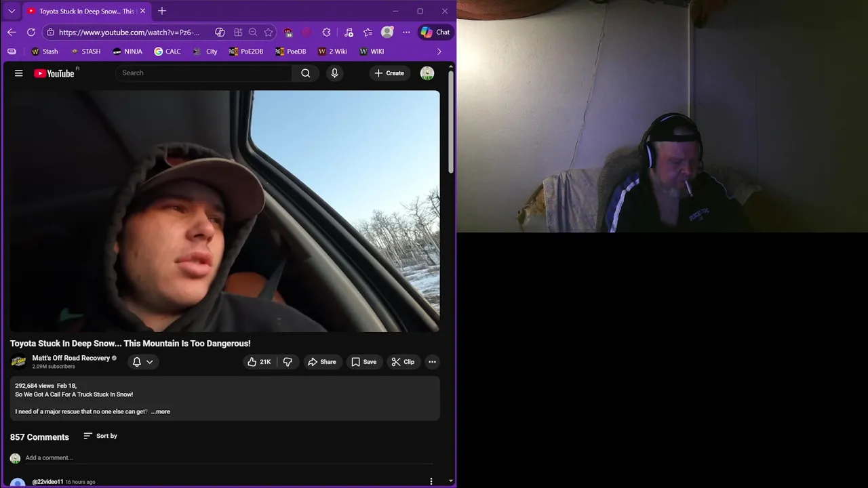Start voice search with microphone icon
Screen dimensions: 868x488
(334, 73)
